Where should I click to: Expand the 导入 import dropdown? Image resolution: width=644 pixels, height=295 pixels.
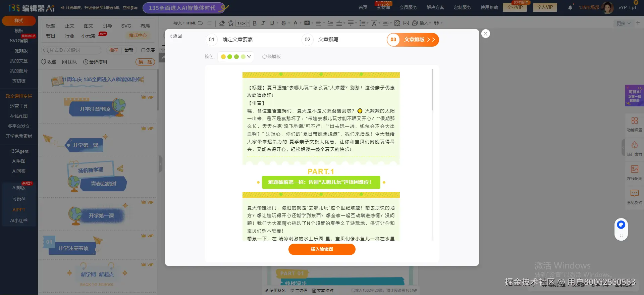179,23
